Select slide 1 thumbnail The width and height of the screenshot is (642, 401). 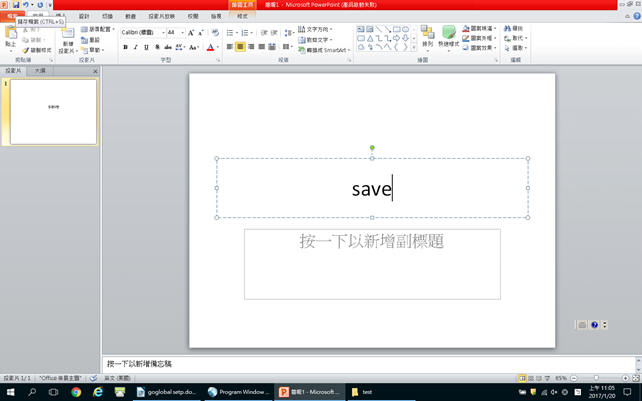(53, 111)
